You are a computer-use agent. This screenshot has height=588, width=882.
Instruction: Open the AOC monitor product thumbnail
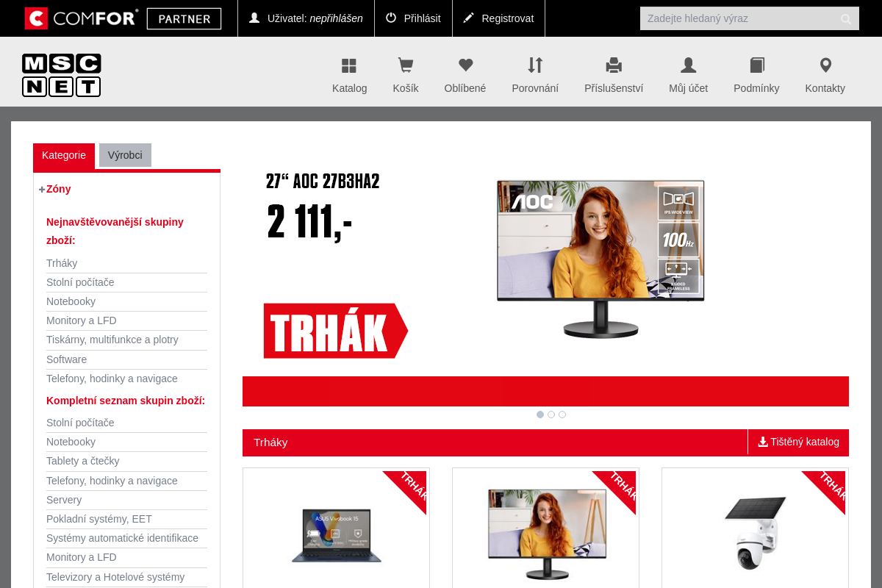pos(546,535)
